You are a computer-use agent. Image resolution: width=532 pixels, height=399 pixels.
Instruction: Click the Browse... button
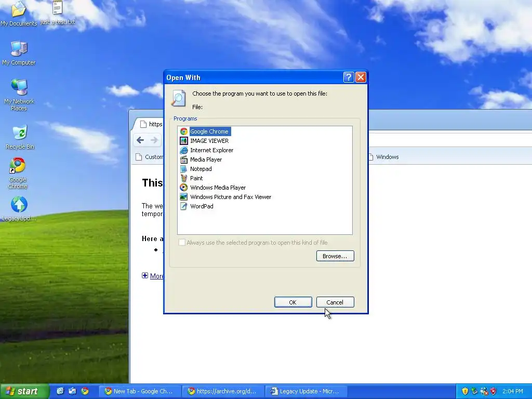coord(335,256)
